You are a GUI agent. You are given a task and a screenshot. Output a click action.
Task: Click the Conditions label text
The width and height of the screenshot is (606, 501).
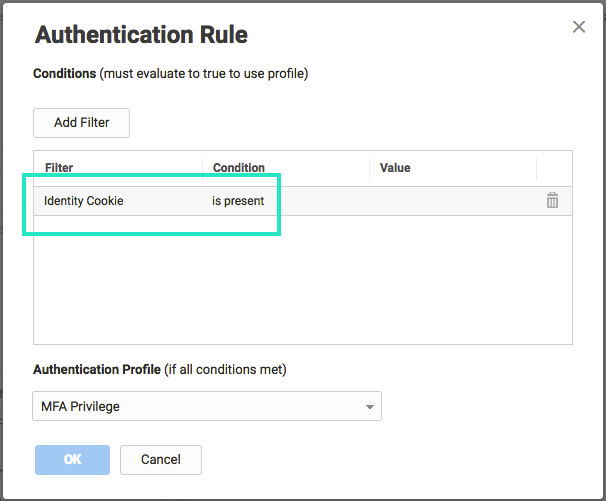coord(65,74)
